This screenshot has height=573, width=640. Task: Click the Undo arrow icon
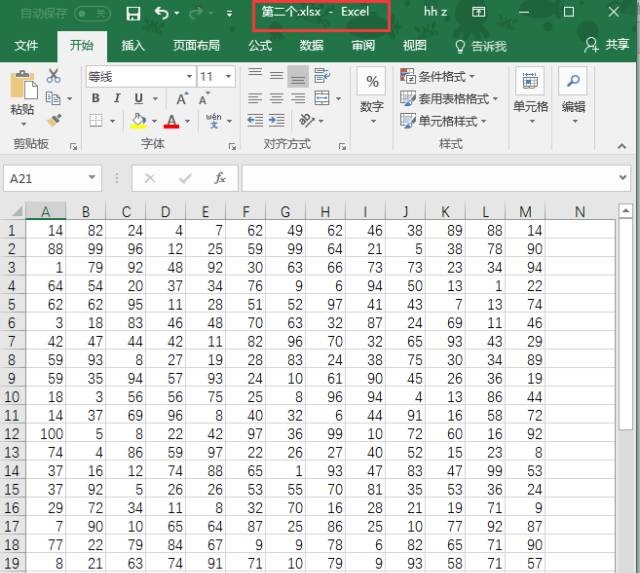[x=163, y=13]
